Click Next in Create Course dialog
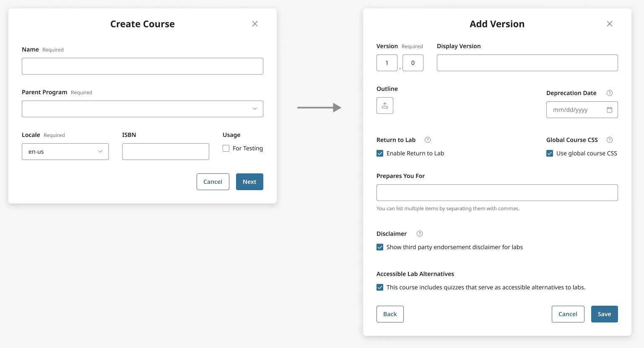The height and width of the screenshot is (348, 644). coord(249,182)
